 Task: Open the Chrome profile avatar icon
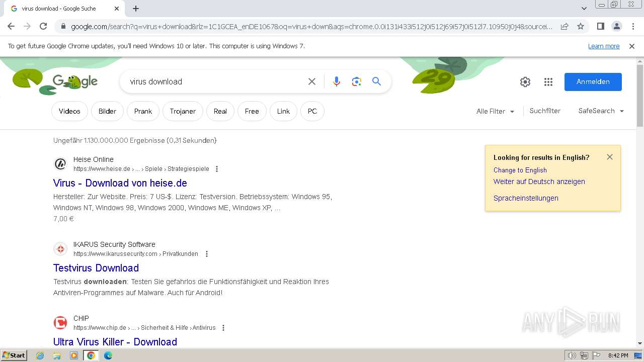[616, 26]
